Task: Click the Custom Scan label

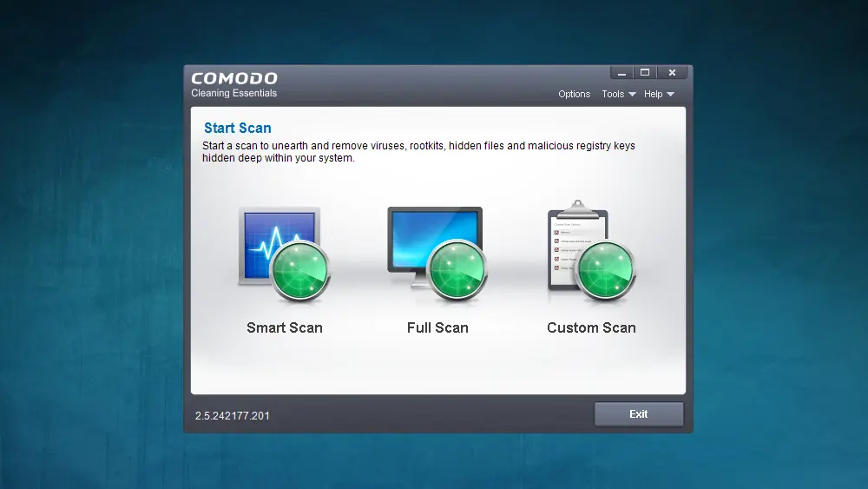Action: (591, 327)
